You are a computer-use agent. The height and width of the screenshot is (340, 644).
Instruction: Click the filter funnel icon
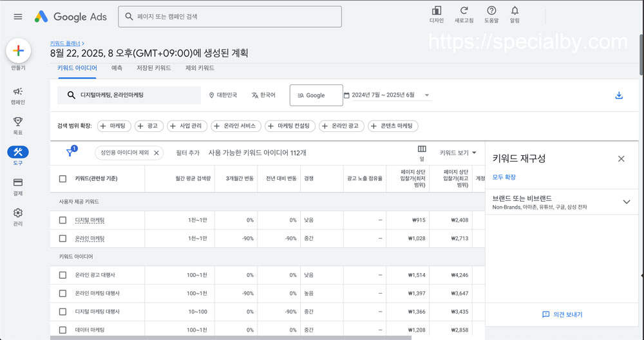coord(70,153)
